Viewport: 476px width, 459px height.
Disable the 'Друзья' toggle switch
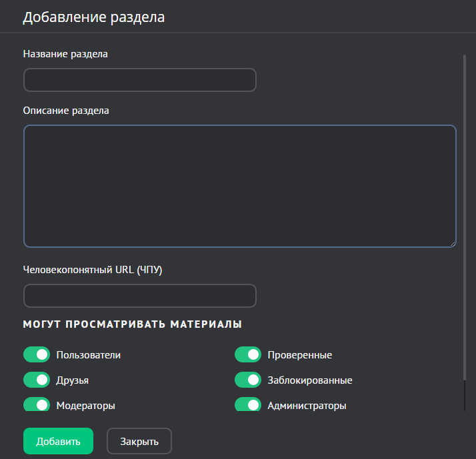37,380
